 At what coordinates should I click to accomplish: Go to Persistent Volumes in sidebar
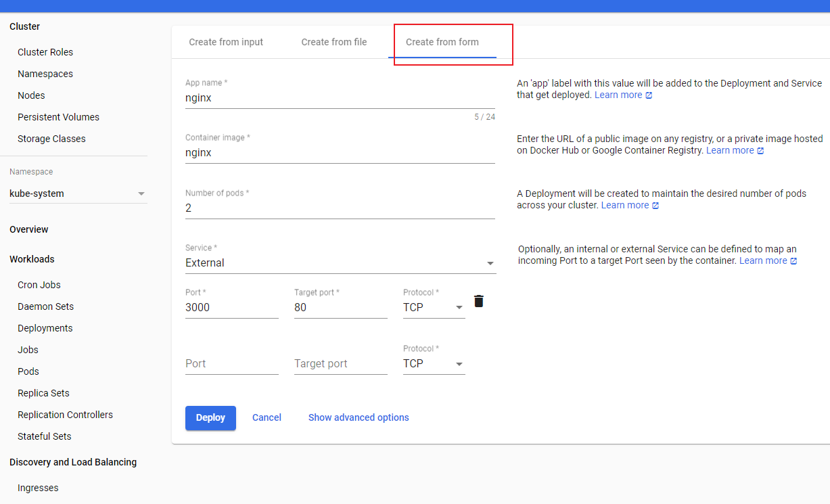tap(58, 117)
